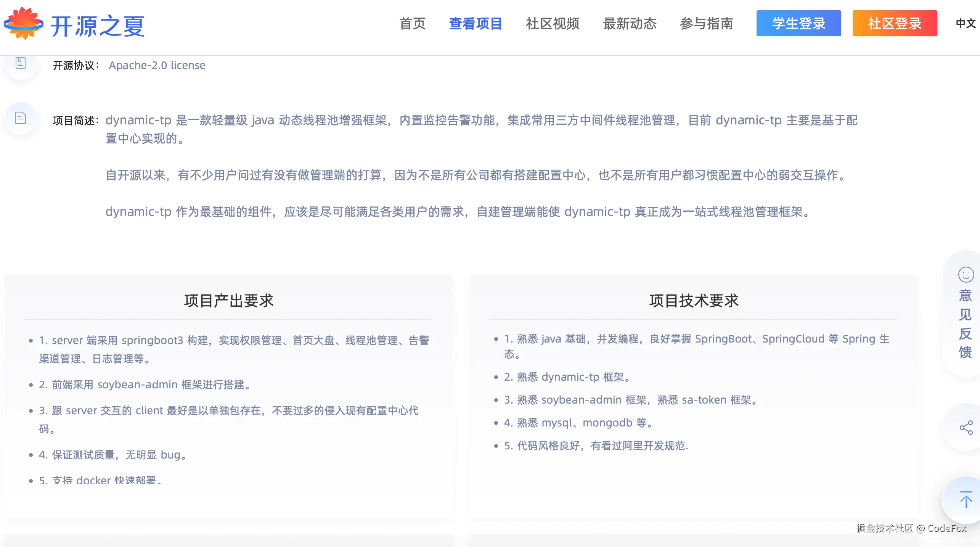980x547 pixels.
Task: Click the 项目技术要求 card heading
Action: point(694,301)
